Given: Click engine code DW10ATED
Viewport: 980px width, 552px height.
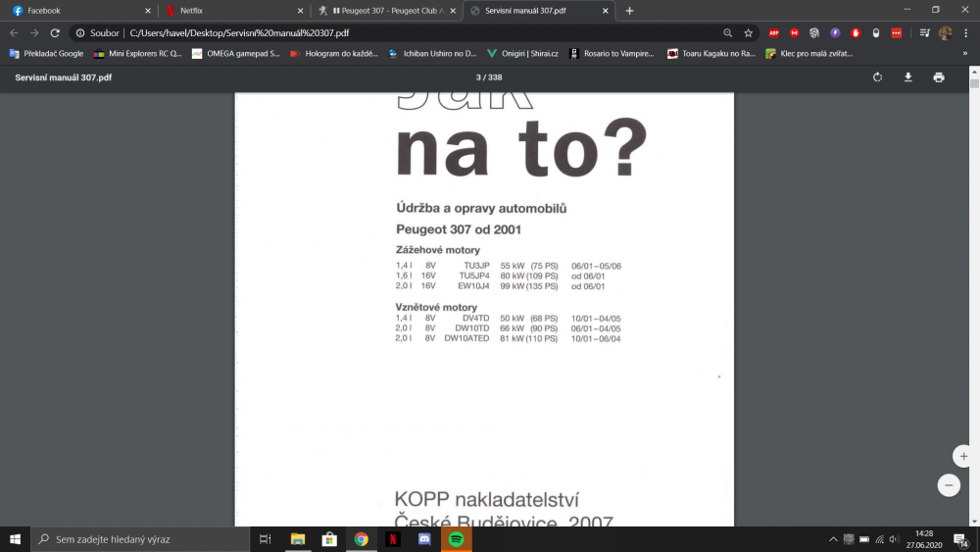Looking at the screenshot, I should [x=466, y=338].
